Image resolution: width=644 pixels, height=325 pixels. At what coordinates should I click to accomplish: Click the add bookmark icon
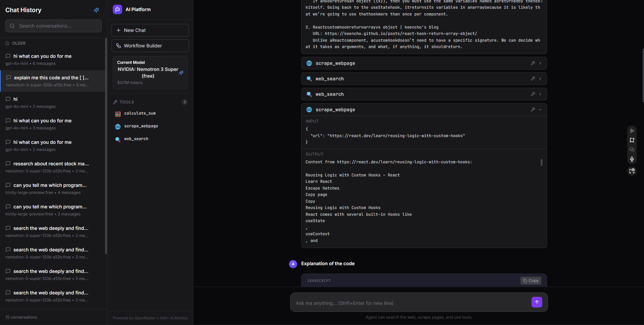click(x=632, y=140)
